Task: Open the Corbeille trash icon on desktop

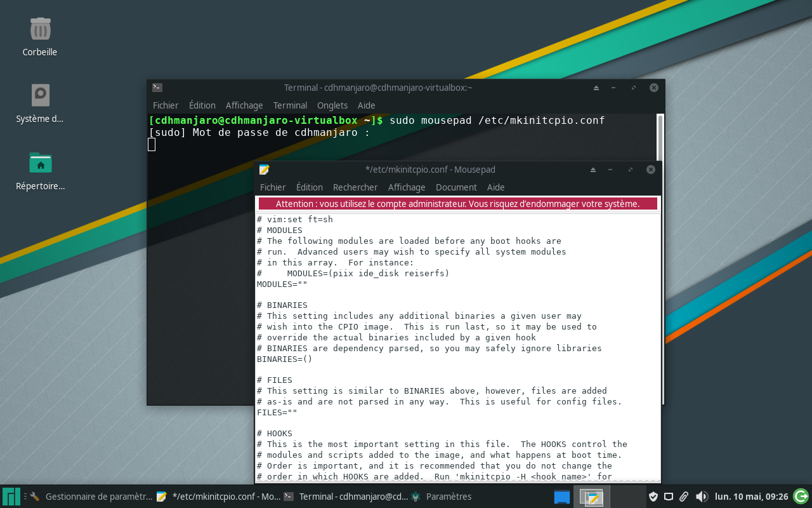Action: point(40,30)
